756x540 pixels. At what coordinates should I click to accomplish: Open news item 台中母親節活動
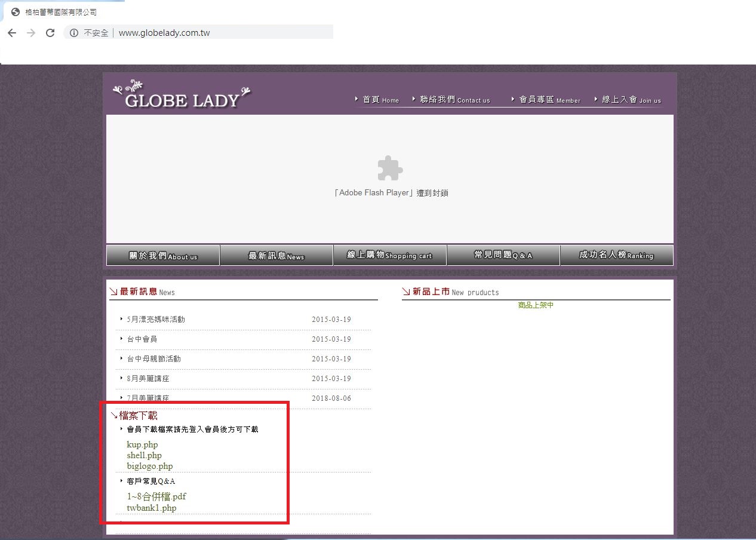click(153, 359)
